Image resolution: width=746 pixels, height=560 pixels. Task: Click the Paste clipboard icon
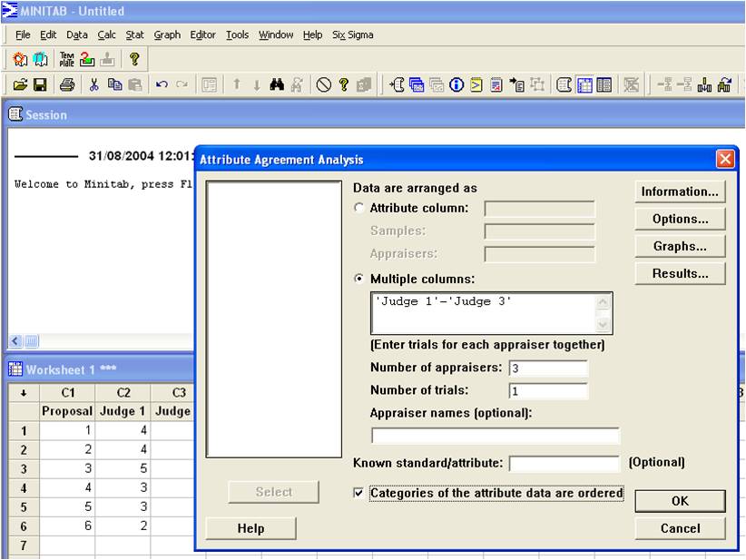[x=135, y=85]
